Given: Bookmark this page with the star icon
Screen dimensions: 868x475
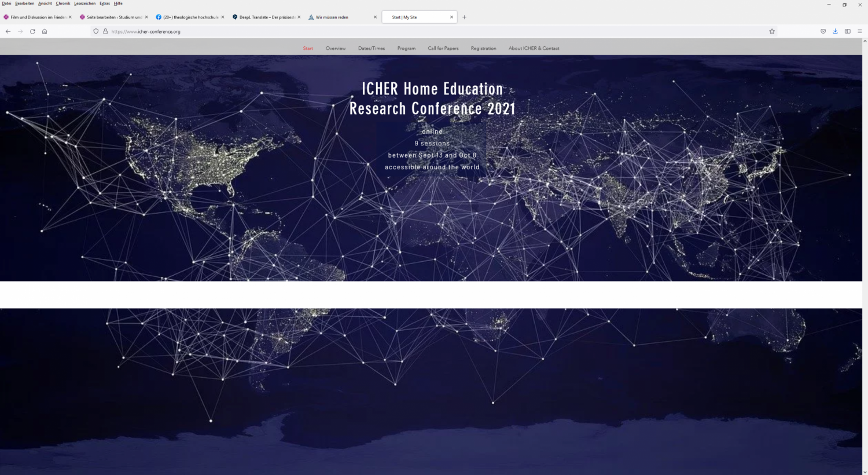Looking at the screenshot, I should point(772,31).
